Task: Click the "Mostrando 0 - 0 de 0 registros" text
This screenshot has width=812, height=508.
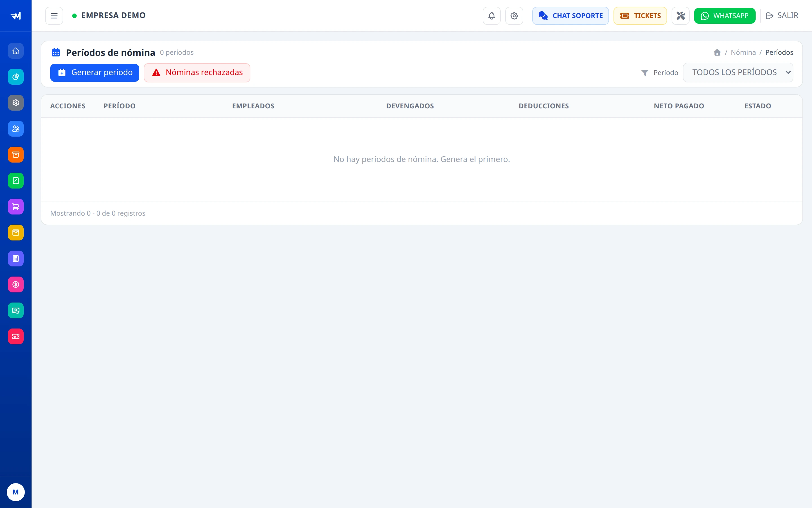Action: point(98,213)
